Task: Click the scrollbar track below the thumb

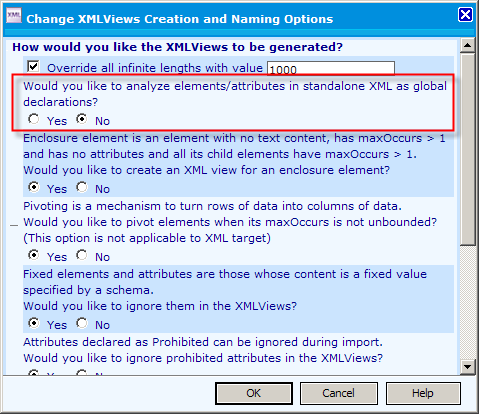Action: [x=468, y=303]
